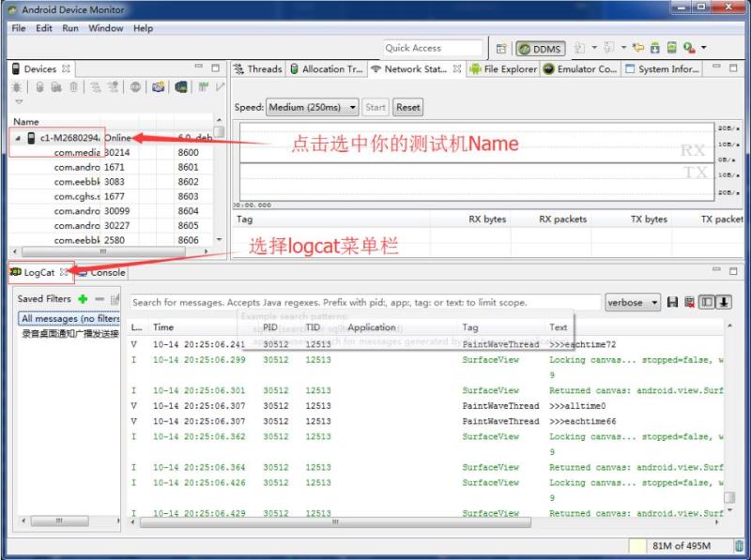Toggle the scroll lock arrow in LogCat
This screenshot has width=751, height=560.
724,301
